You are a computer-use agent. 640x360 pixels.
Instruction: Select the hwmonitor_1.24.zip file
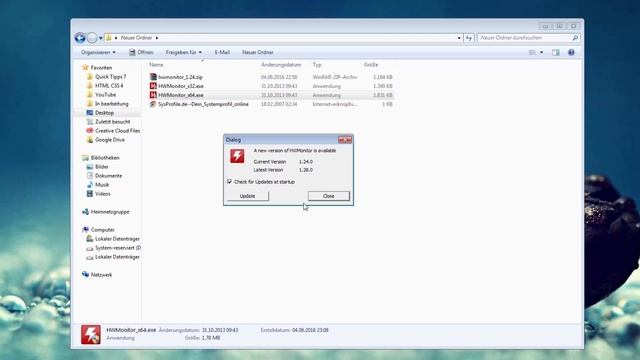[x=180, y=77]
